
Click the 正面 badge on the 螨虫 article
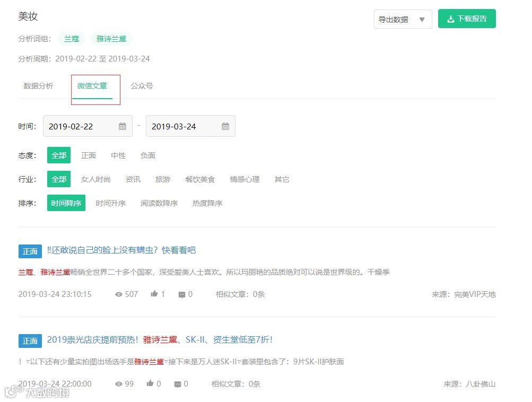click(x=30, y=251)
